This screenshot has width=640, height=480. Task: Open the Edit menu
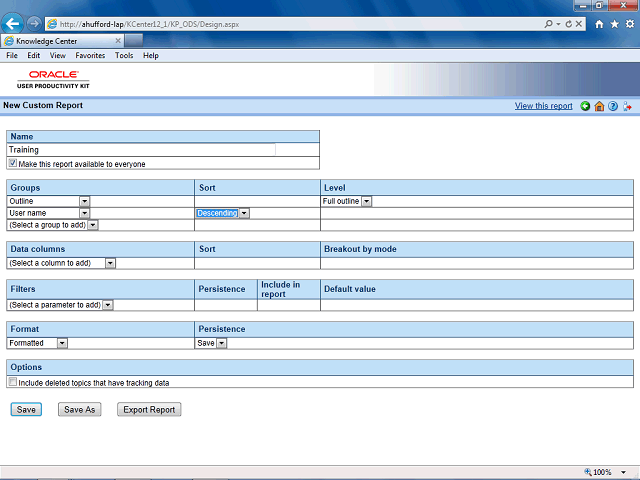point(33,56)
